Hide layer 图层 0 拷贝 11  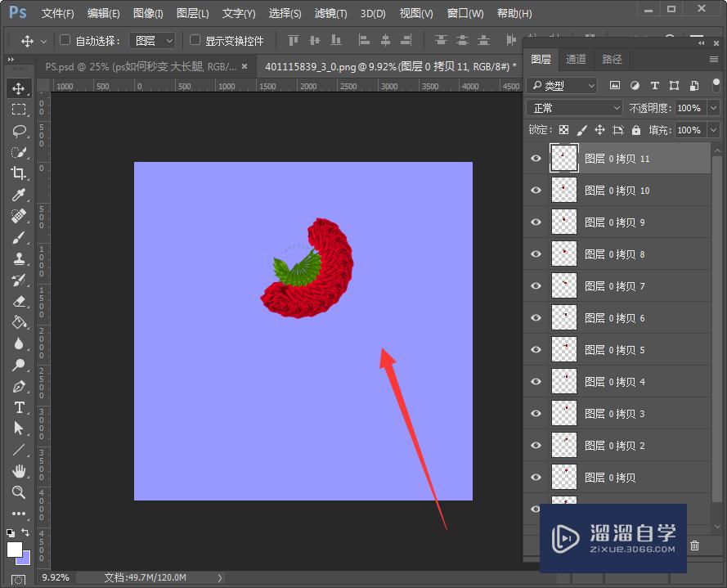pos(536,159)
